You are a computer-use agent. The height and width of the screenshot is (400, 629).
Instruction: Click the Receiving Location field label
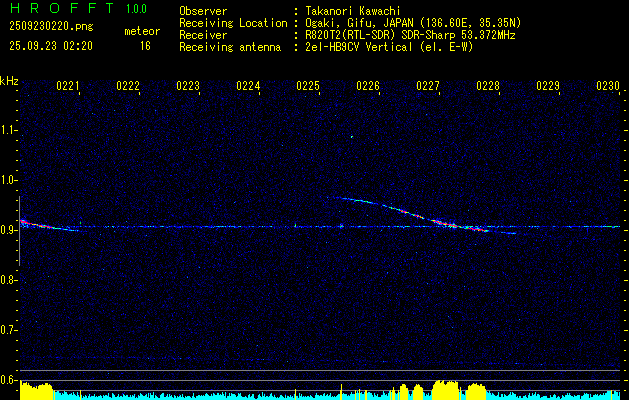(x=233, y=23)
